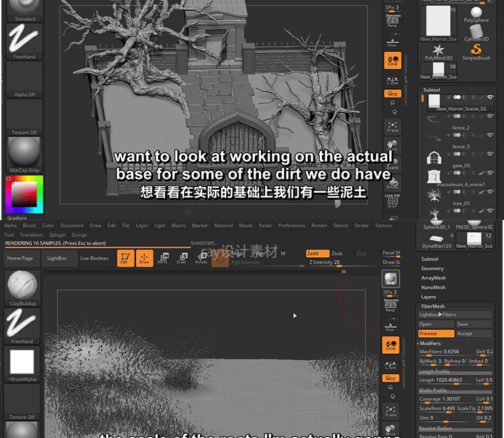Open FreeHand stroke picker below ClayBuildup
The height and width of the screenshot is (438, 504).
pos(22,326)
